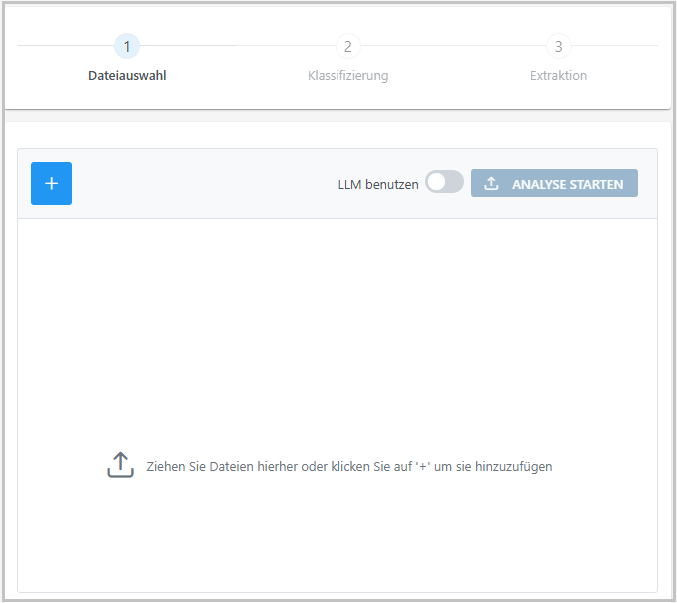Screen dimensions: 677x603
Task: Select the step 3 number circle
Action: click(558, 46)
